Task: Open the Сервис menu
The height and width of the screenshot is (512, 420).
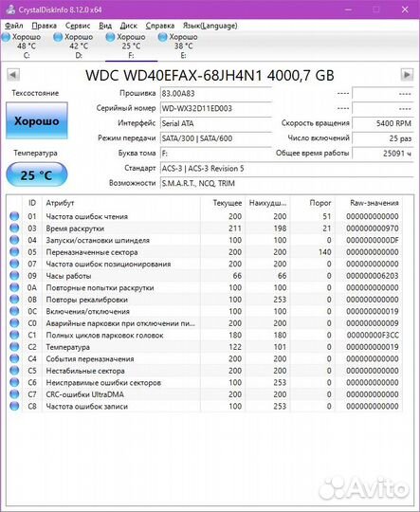Action: point(78,26)
